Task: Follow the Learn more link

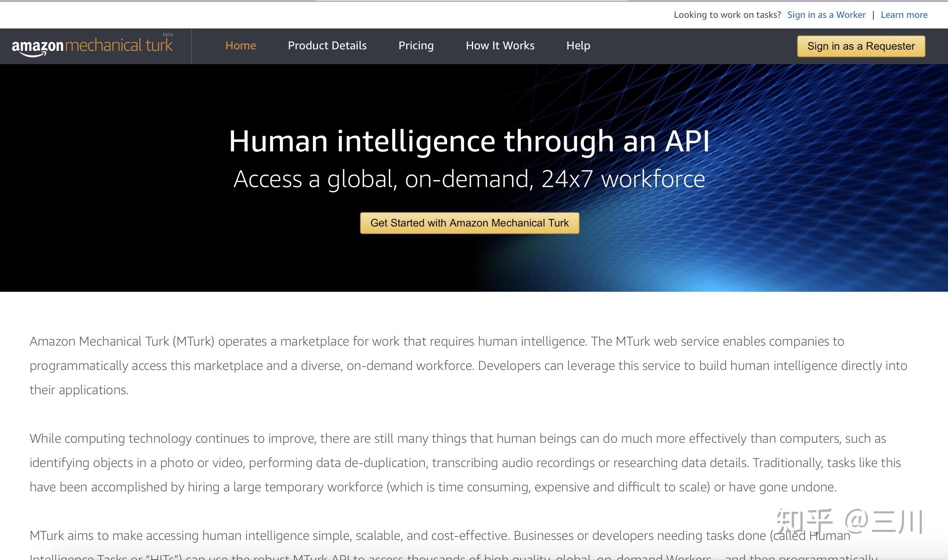Action: (904, 15)
